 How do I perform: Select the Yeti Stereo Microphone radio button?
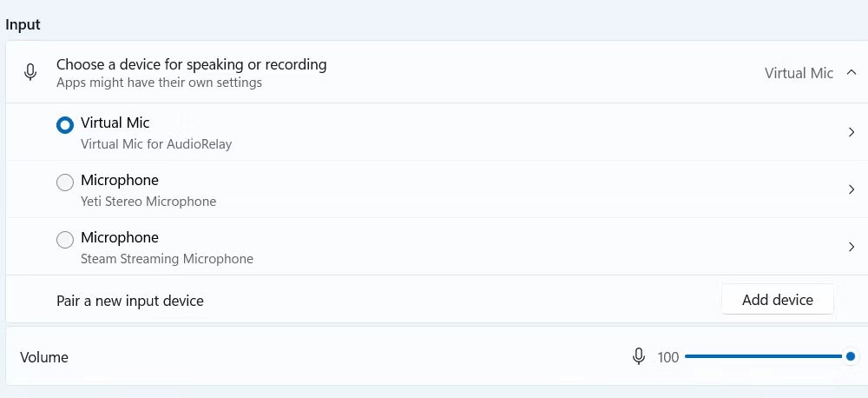pyautogui.click(x=65, y=182)
